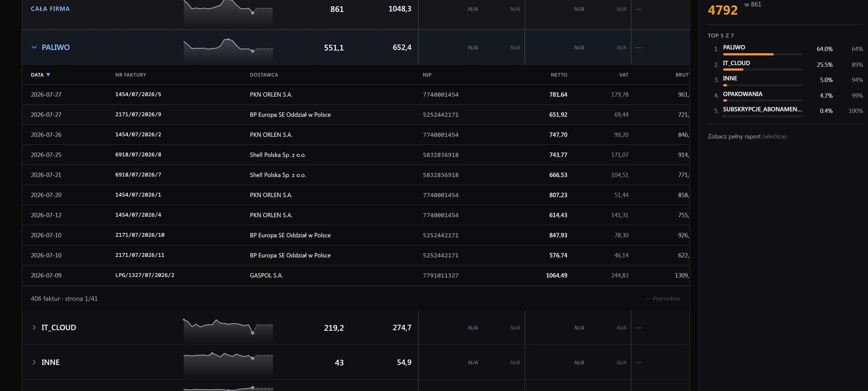Open invoice 2171/07/2026/9
The width and height of the screenshot is (868, 391).
click(138, 115)
